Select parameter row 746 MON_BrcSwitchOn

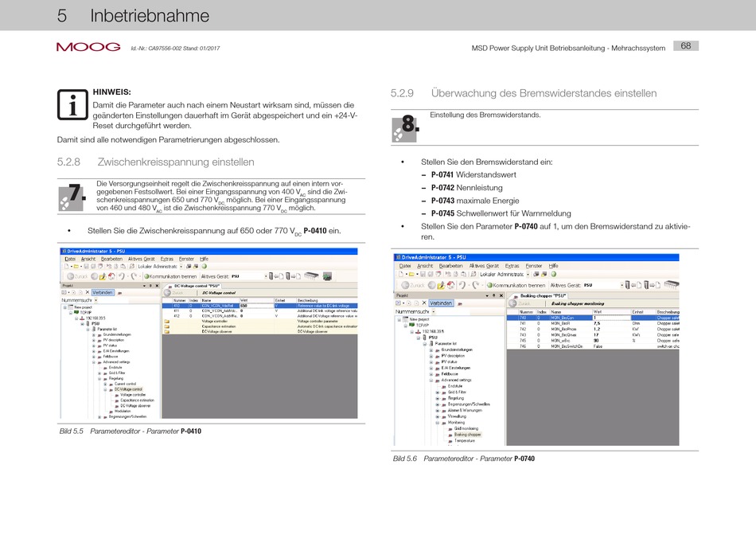coord(593,346)
